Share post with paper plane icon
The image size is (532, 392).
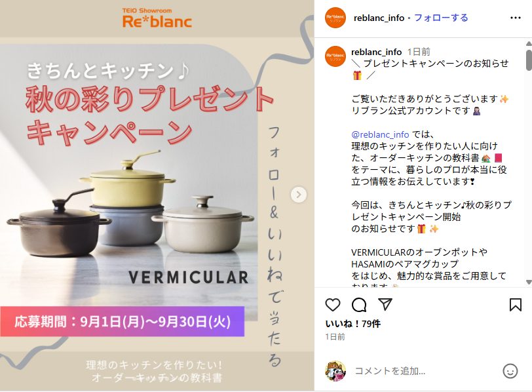click(x=385, y=304)
